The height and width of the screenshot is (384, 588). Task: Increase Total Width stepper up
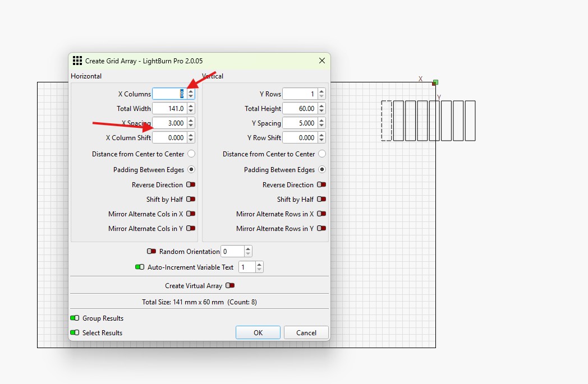pos(191,105)
